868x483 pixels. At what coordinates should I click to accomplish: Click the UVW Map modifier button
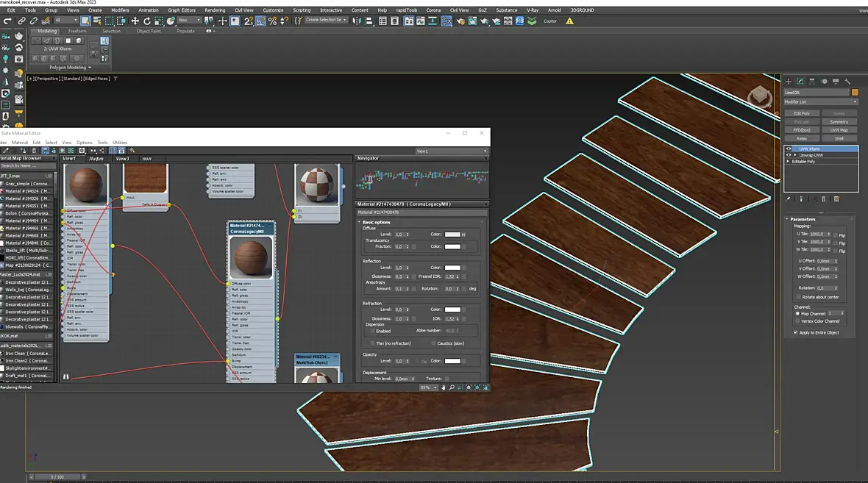pos(839,130)
